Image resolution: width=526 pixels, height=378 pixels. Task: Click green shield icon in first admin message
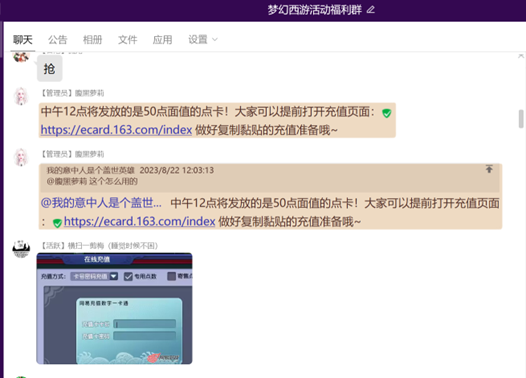click(x=386, y=113)
